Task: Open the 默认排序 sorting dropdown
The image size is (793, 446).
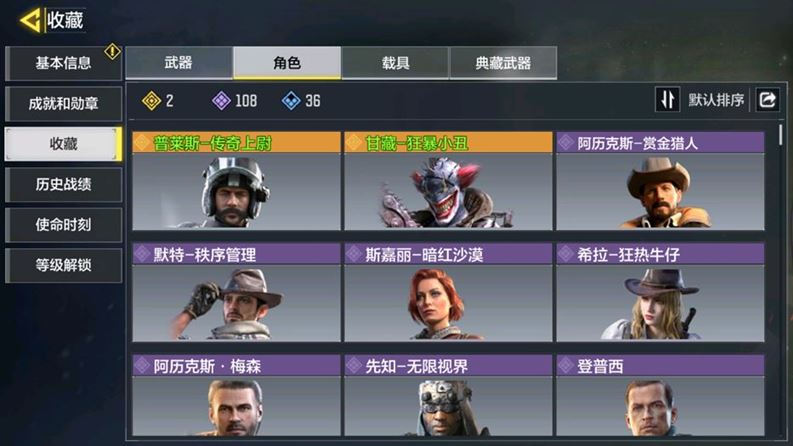Action: (716, 100)
